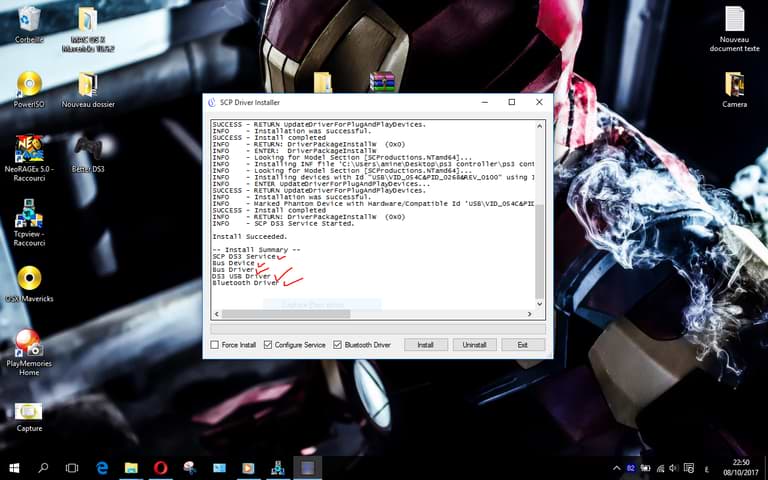Click the Uninstall button

tap(474, 345)
